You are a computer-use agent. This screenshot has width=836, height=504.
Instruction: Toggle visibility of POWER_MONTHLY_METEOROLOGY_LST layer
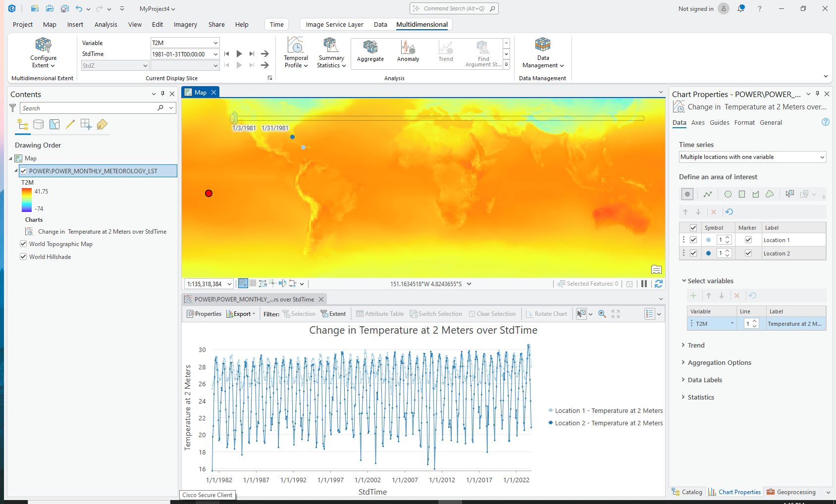point(23,171)
